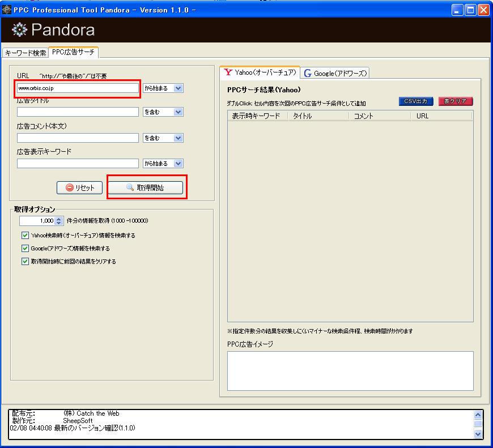Click the リセット button
This screenshot has height=448, width=493.
[79, 187]
